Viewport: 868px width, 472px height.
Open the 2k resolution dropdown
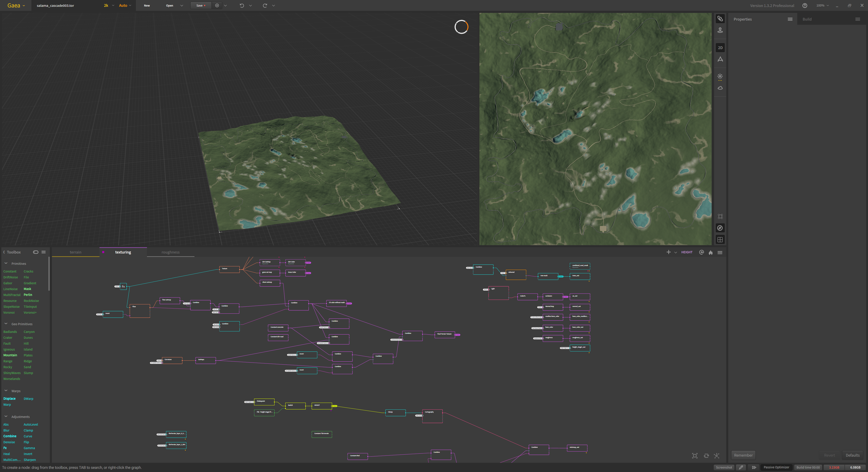tap(109, 5)
